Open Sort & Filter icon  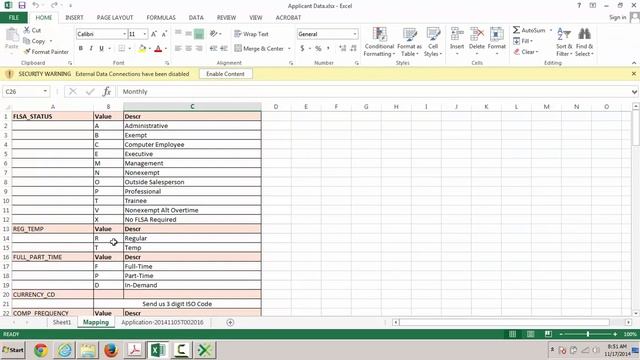pyautogui.click(x=564, y=34)
